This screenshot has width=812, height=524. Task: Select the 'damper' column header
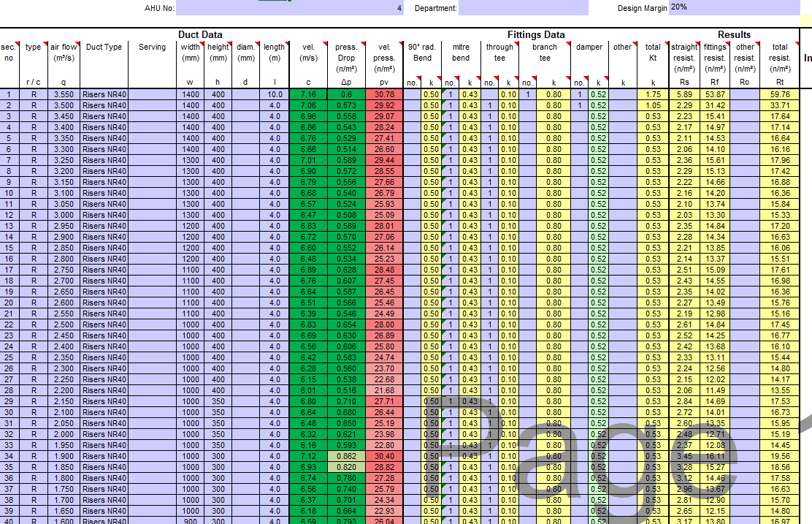point(589,48)
